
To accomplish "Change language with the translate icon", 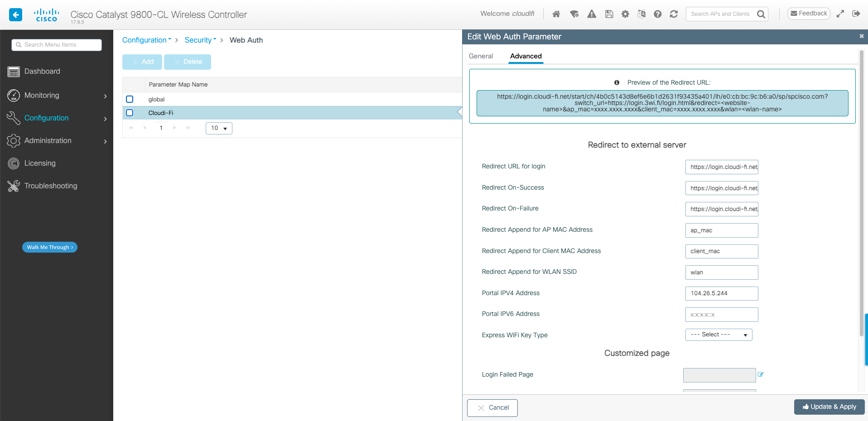I will (641, 14).
